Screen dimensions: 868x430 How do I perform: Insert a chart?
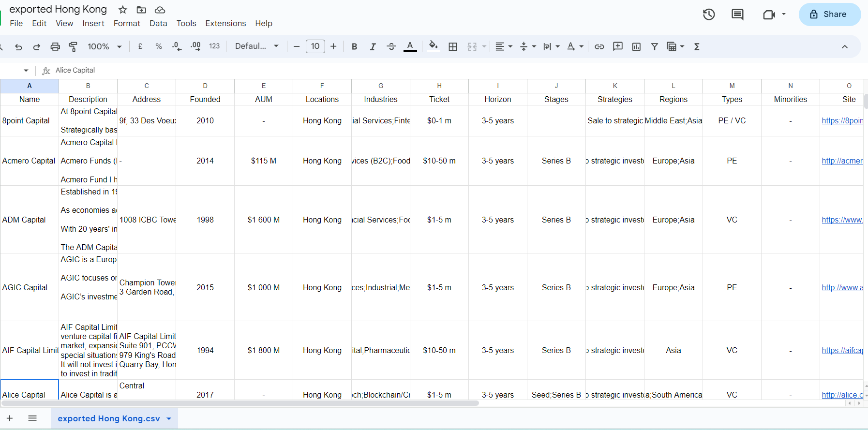point(636,46)
